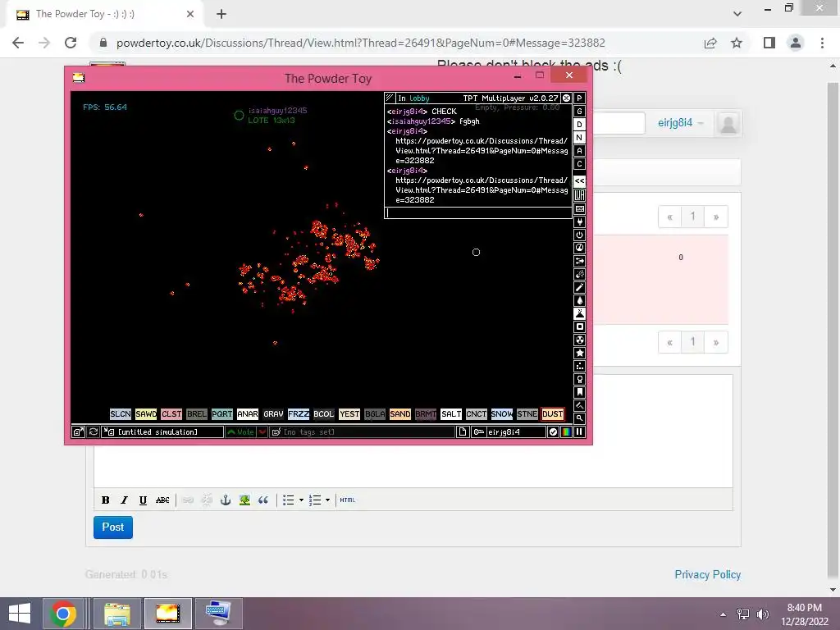Image resolution: width=840 pixels, height=630 pixels.
Task: Click the new simulation blank page icon
Action: (463, 431)
